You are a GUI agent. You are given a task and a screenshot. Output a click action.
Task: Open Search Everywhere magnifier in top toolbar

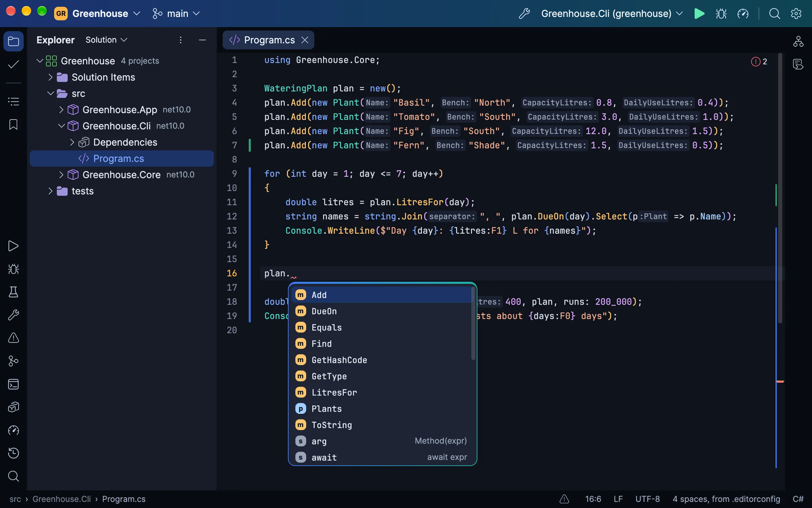pos(774,14)
